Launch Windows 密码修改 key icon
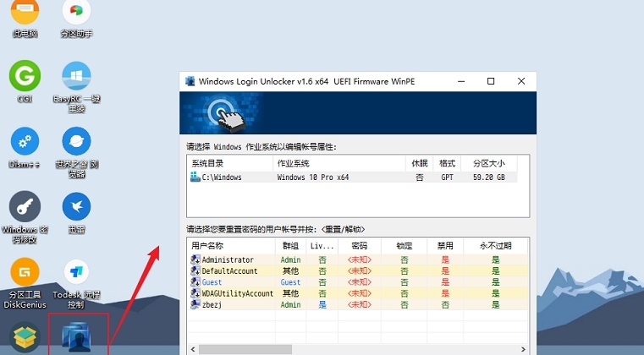 pos(25,206)
